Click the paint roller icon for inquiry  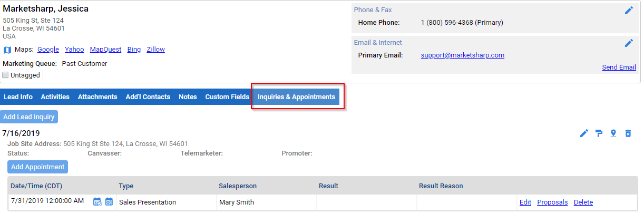tap(599, 133)
